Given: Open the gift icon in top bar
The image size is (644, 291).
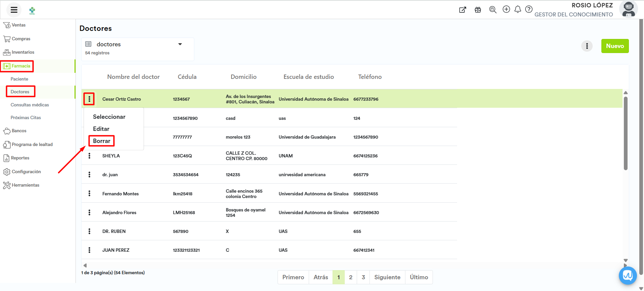Looking at the screenshot, I should pos(478,10).
